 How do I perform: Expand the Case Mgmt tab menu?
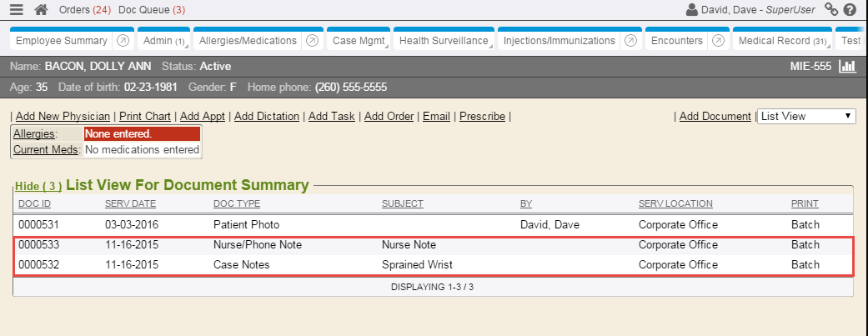click(x=358, y=40)
